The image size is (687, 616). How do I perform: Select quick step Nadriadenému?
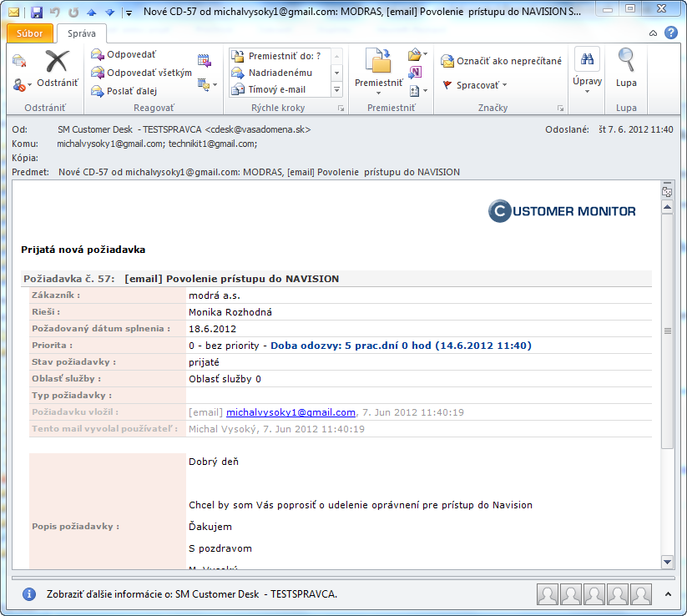pos(280,73)
